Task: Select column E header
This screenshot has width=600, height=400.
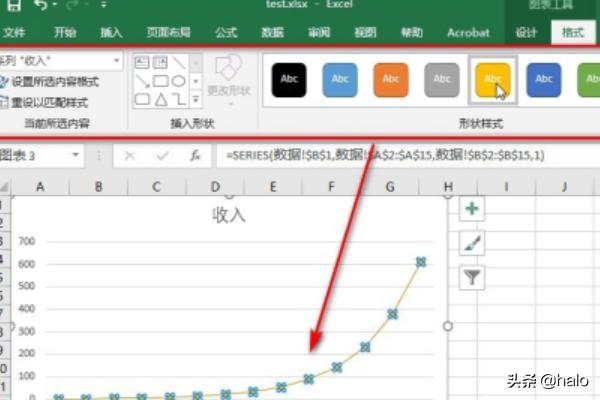Action: [273, 186]
